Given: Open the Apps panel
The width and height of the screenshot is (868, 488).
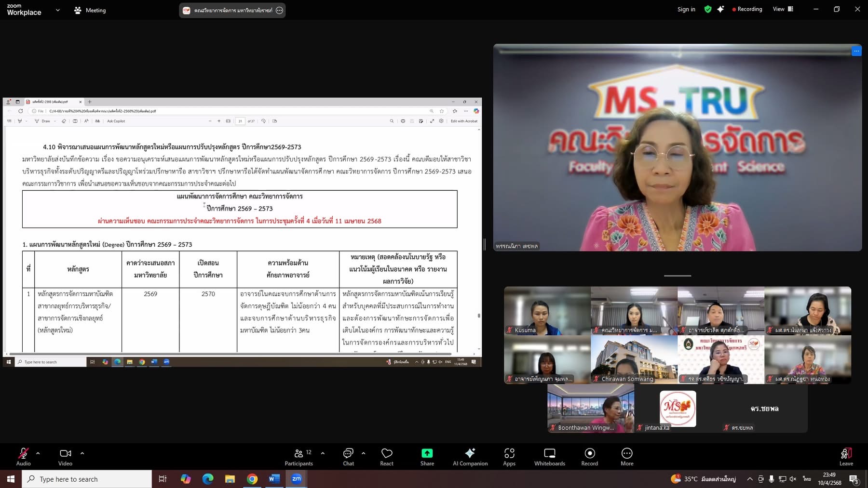Looking at the screenshot, I should click(x=509, y=457).
